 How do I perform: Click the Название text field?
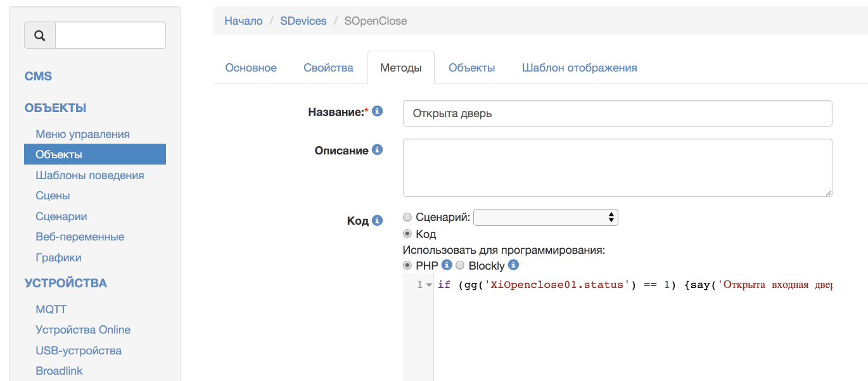pyautogui.click(x=617, y=114)
